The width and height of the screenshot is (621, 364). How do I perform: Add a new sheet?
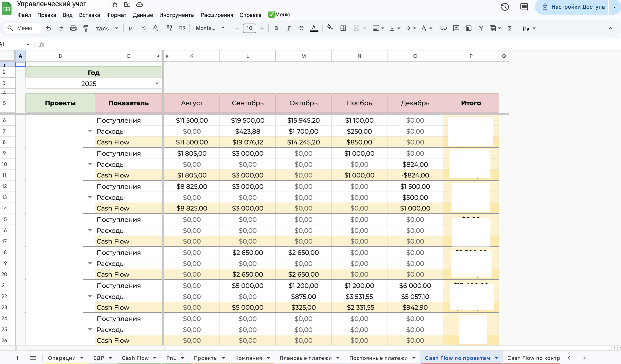(x=17, y=358)
